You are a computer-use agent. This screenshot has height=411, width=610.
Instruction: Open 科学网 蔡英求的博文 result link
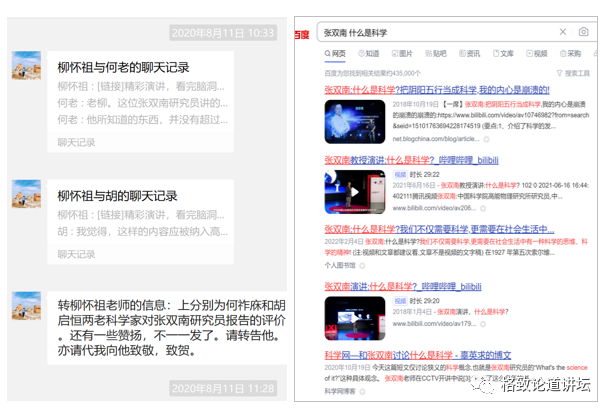[417, 355]
